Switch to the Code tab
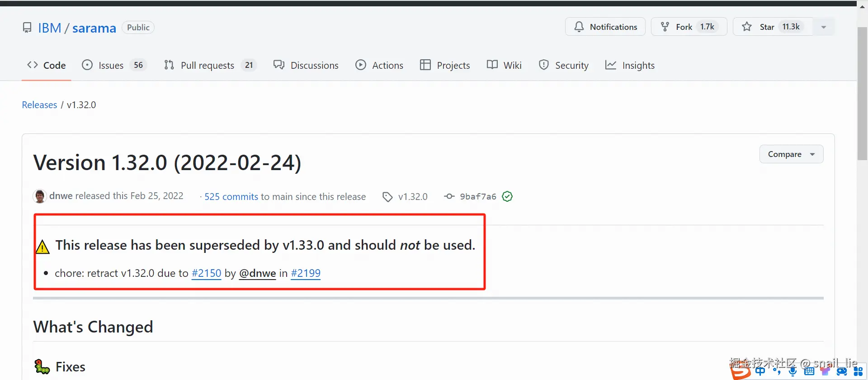This screenshot has height=380, width=868. click(x=47, y=65)
